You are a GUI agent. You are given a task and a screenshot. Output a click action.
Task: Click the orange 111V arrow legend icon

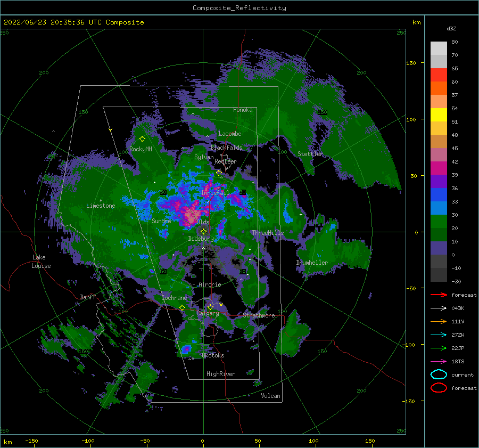(439, 321)
